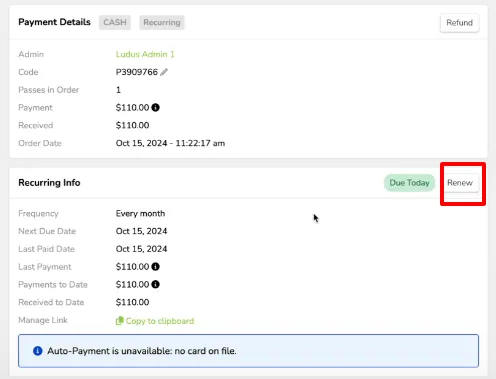The width and height of the screenshot is (496, 379).
Task: Click the info icon next to Payments to Date
Action: [x=155, y=284]
